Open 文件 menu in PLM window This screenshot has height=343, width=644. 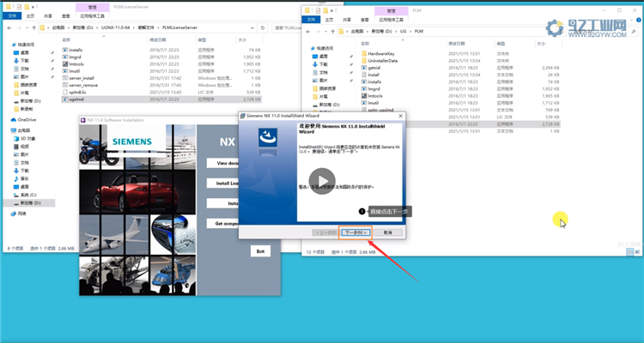pyautogui.click(x=311, y=19)
